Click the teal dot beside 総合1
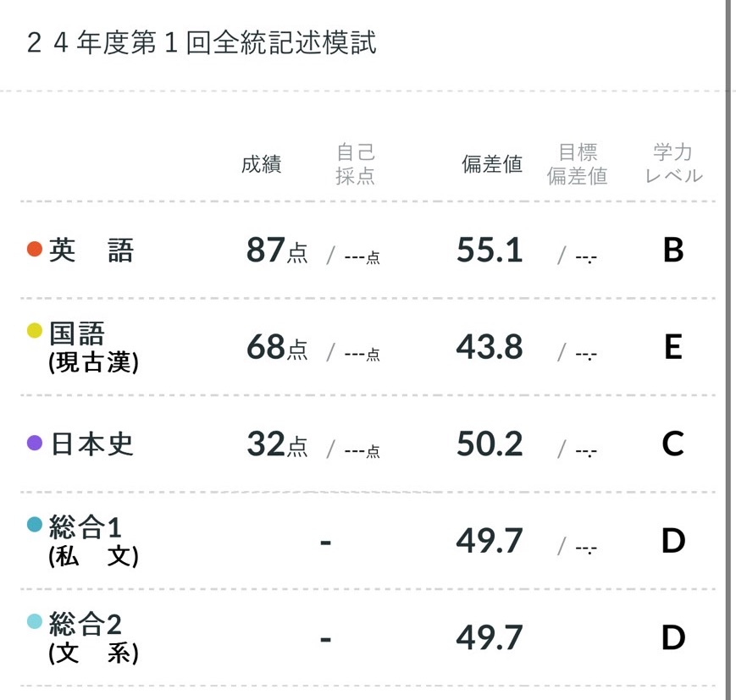 tap(35, 524)
